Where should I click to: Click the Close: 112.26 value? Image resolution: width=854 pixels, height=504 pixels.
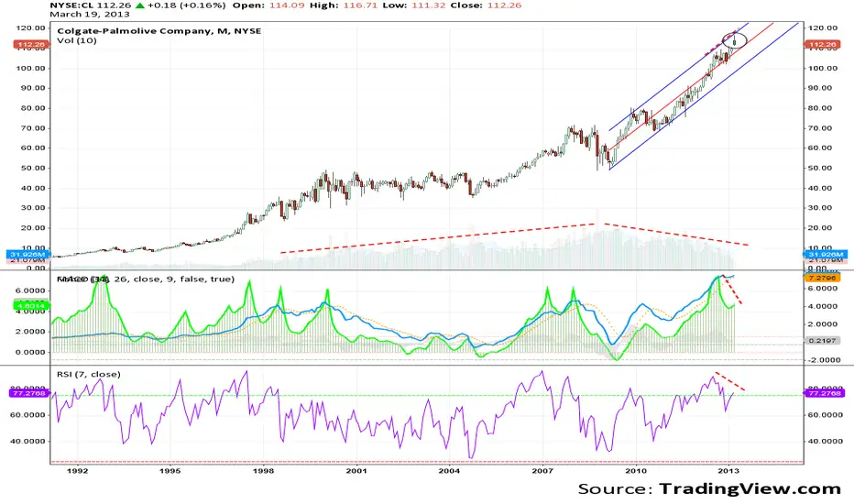486,5
